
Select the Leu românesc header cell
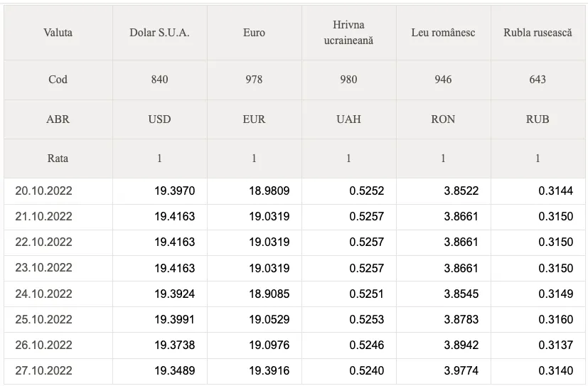(443, 33)
